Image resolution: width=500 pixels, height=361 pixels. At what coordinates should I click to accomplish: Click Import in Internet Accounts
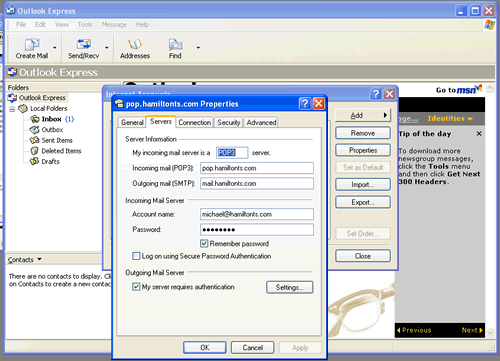point(363,185)
